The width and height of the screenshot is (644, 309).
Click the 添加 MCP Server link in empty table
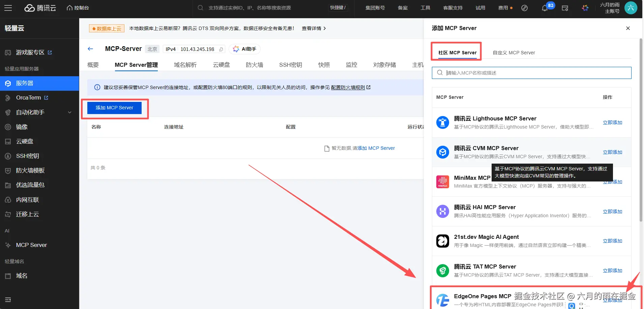pyautogui.click(x=376, y=148)
